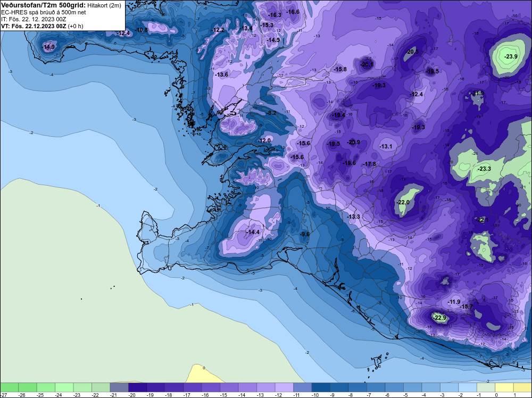Click the -20.5 temperature label
The height and width of the screenshot is (398, 532).
click(x=412, y=52)
